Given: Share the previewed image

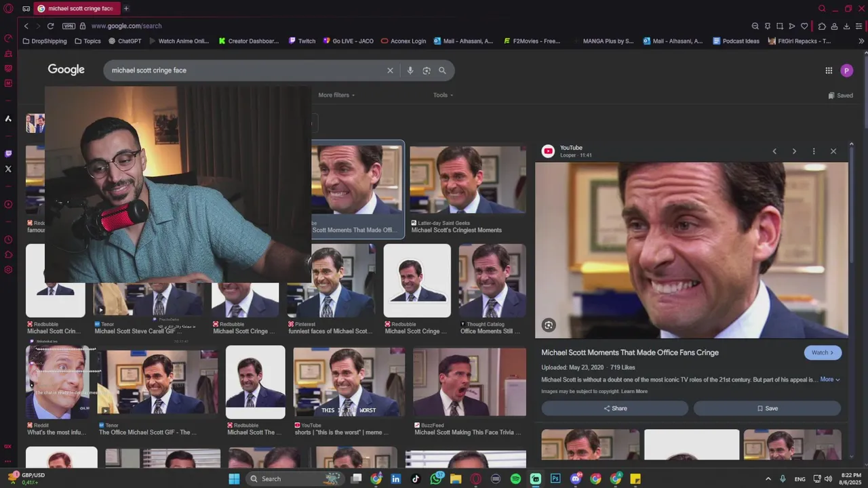Looking at the screenshot, I should pyautogui.click(x=615, y=408).
